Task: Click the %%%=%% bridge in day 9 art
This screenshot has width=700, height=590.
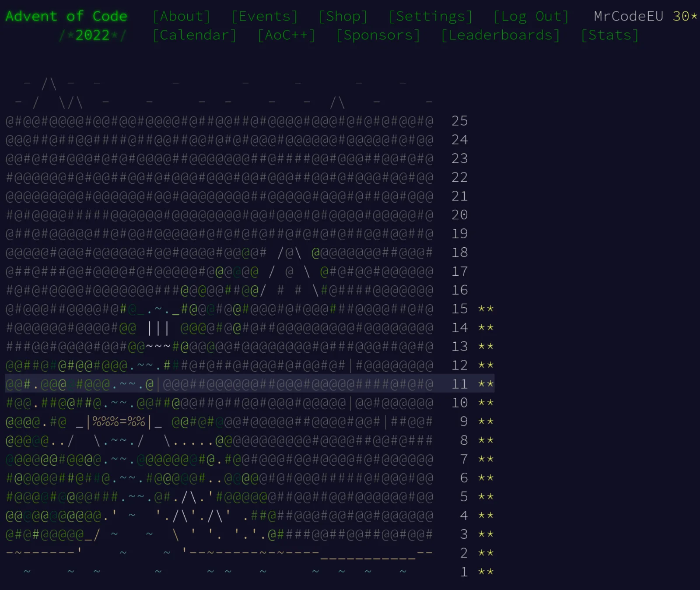Action: point(119,421)
